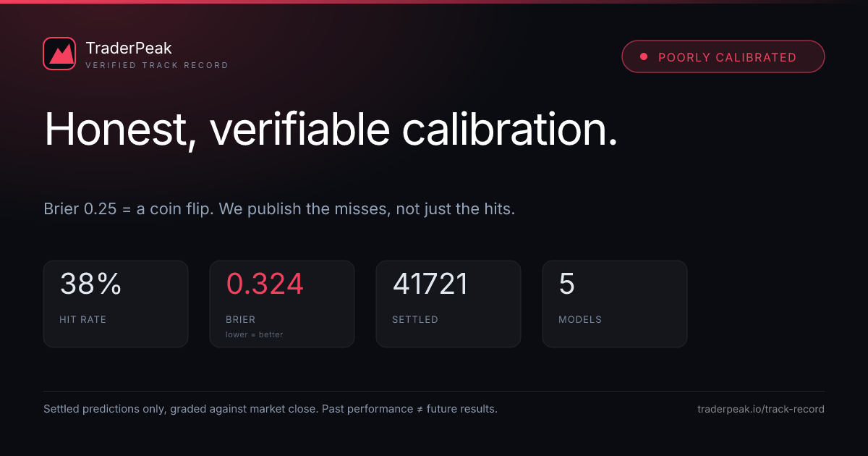Select the Hit Rate stat card
This screenshot has height=456, width=868.
(116, 304)
